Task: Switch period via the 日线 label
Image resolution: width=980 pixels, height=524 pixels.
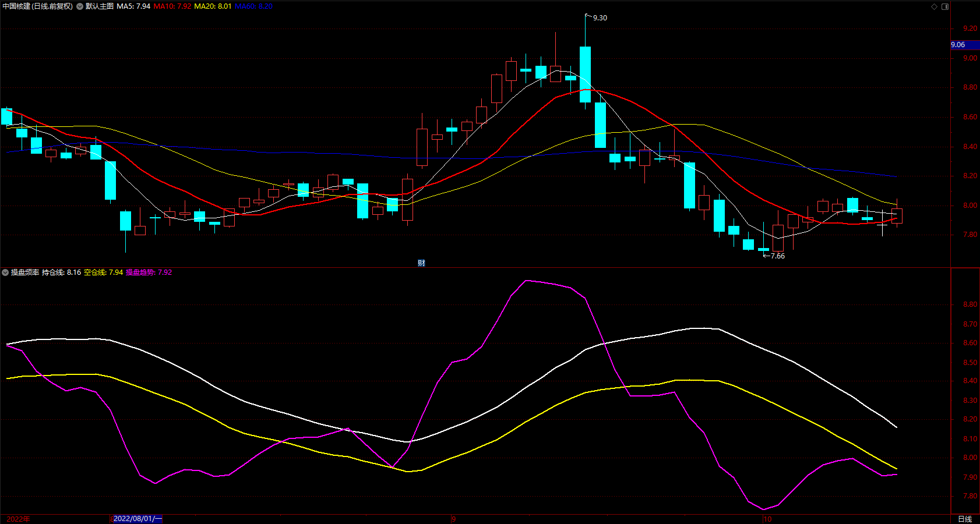Action: [x=965, y=519]
